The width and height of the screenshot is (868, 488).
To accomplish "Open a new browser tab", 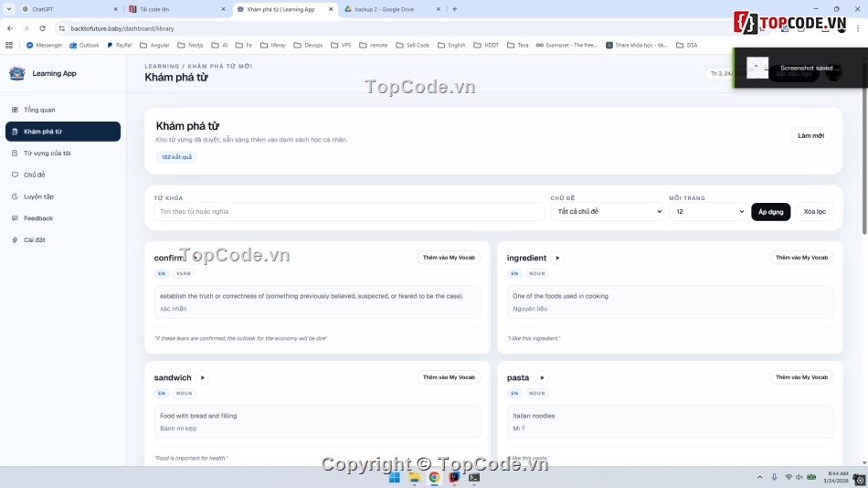I will coord(454,9).
